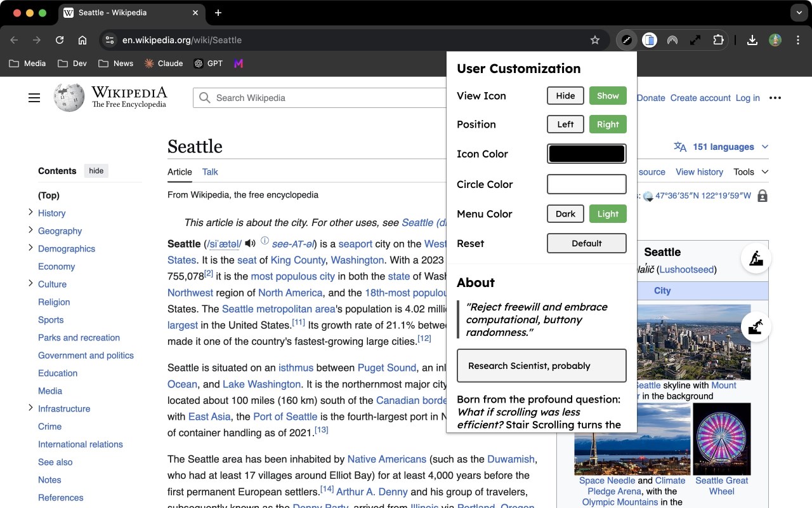Screen dimensions: 812x508
Task: Expand the Geography section in Contents
Action: click(x=30, y=230)
